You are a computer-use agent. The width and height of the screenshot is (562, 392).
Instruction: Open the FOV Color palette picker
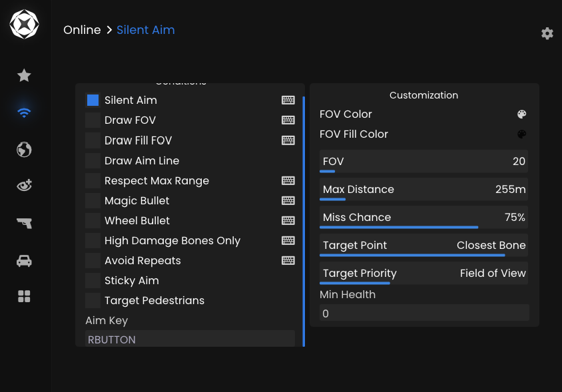pos(521,114)
